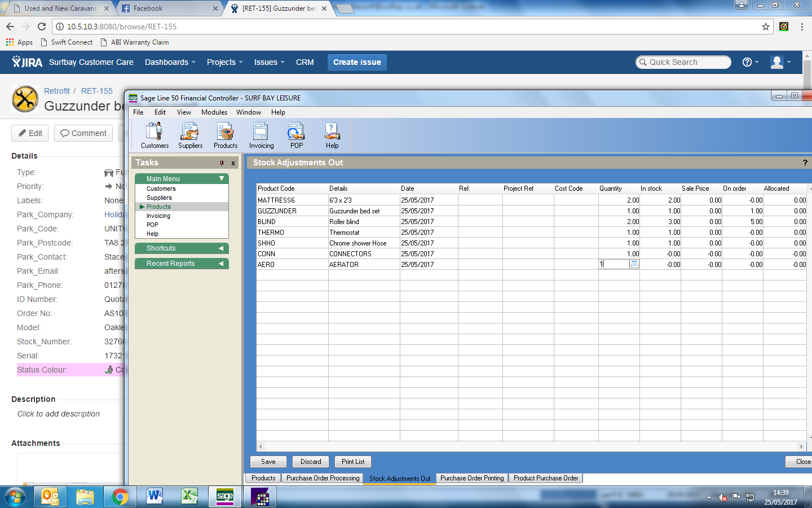Expand the Recent Reports section
Screen dimensions: 812x508
(x=221, y=264)
